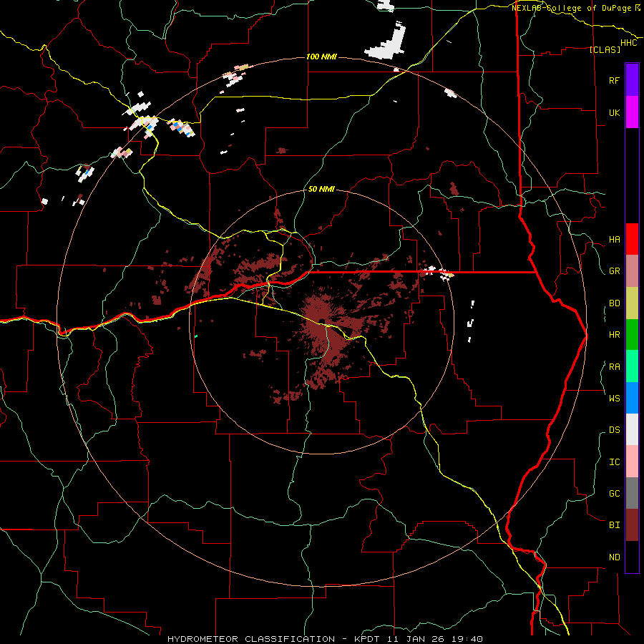Click the HA red legend swatch

coord(632,239)
